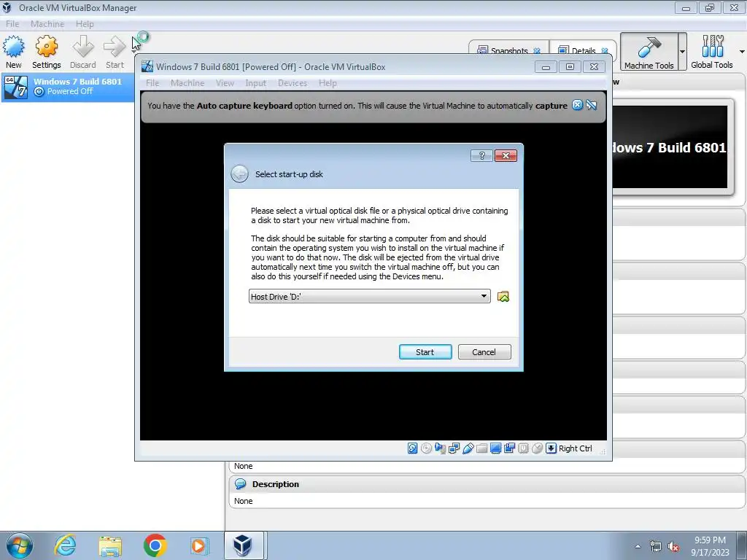
Task: Click the CPU features status icon
Action: coord(523,448)
